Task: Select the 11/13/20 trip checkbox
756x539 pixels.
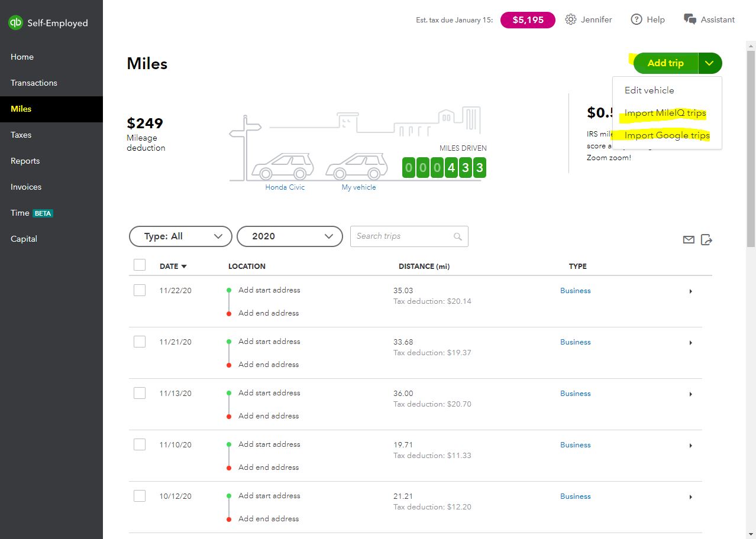Action: (x=140, y=393)
